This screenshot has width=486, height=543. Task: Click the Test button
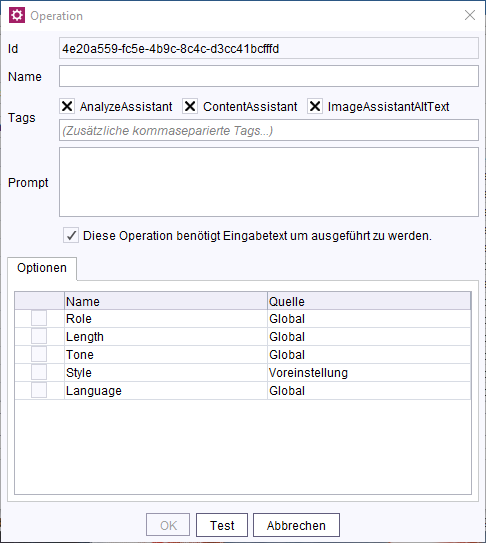222,525
